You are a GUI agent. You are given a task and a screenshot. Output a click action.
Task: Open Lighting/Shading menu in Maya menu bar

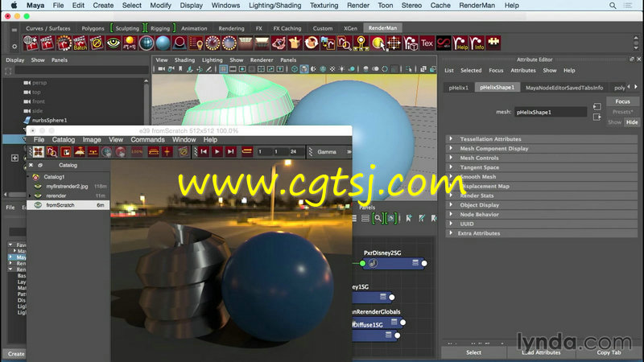tap(275, 6)
